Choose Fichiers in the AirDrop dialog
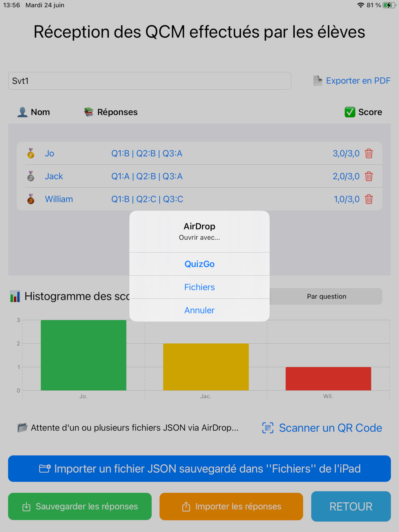This screenshot has height=532, width=399. coord(199,287)
